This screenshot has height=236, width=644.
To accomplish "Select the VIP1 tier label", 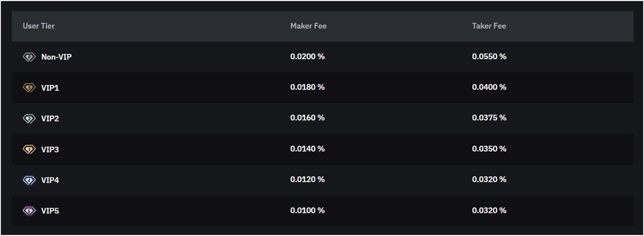I will [50, 88].
